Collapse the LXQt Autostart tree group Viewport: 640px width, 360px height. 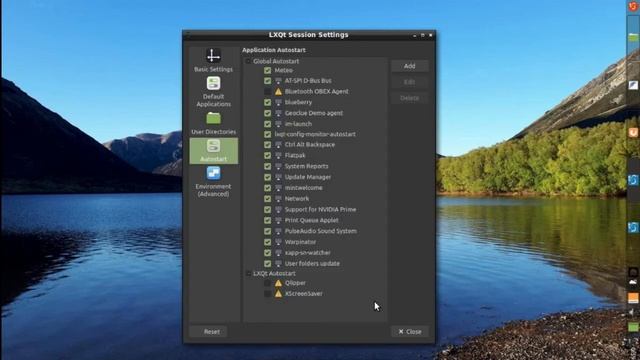248,273
